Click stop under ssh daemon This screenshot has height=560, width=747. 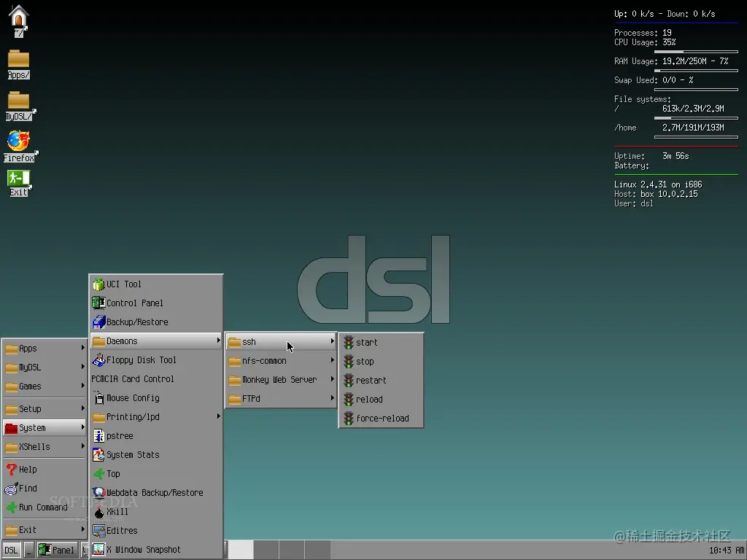click(x=381, y=362)
